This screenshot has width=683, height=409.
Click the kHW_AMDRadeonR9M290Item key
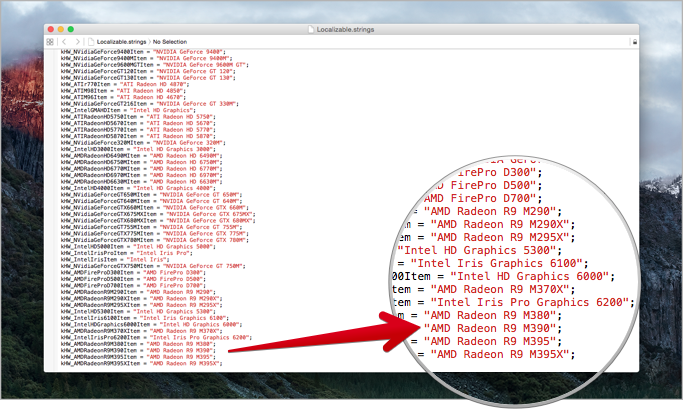(x=99, y=293)
